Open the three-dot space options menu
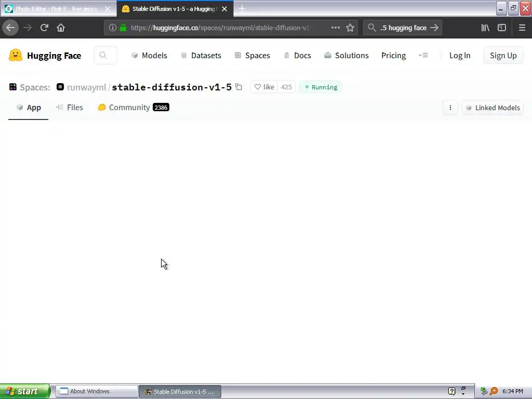This screenshot has height=399, width=532. pos(450,108)
